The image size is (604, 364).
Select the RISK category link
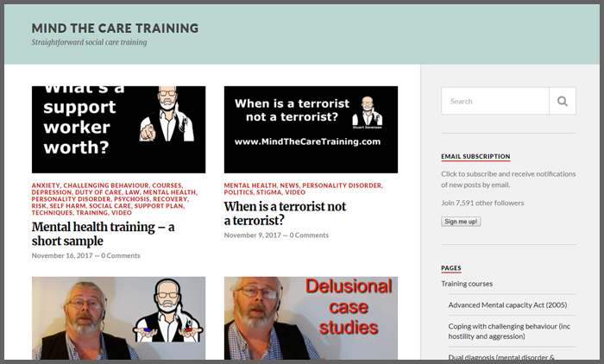click(x=39, y=206)
